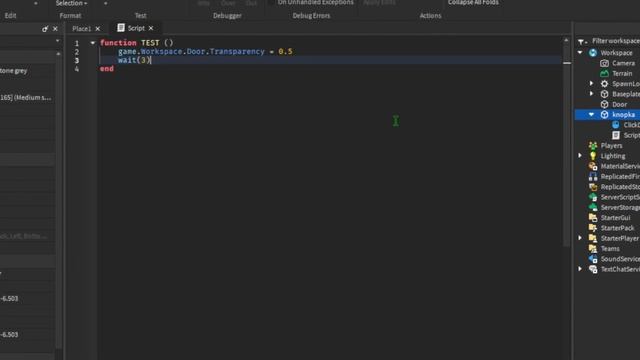The height and width of the screenshot is (360, 640).
Task: Click the ReplicatedStorage icon
Action: coord(593,187)
